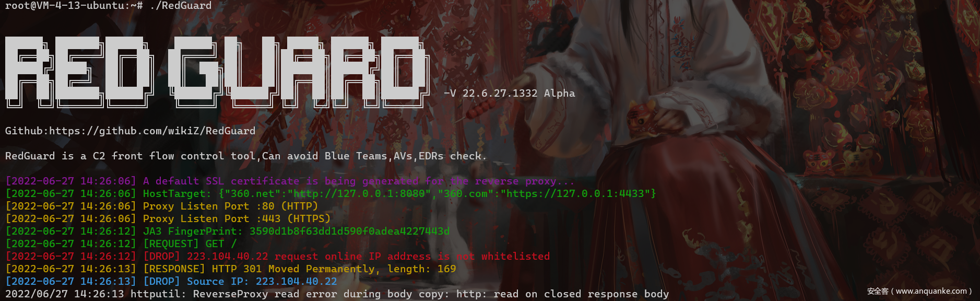This screenshot has height=301, width=980.
Task: Click the 14:26:13 timestamp on last line
Action: pos(99,294)
